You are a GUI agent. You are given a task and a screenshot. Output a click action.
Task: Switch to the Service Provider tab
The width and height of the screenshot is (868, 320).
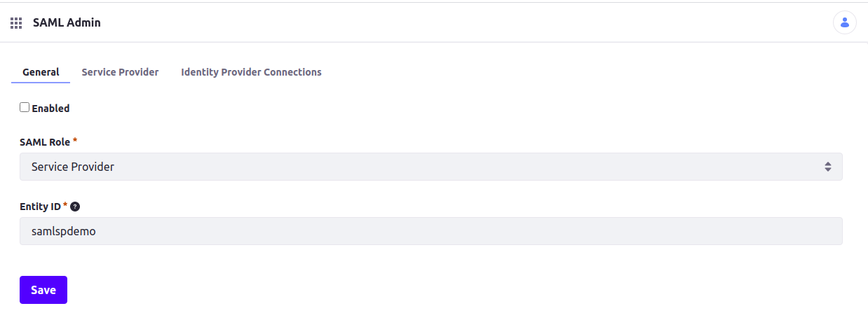pos(120,72)
